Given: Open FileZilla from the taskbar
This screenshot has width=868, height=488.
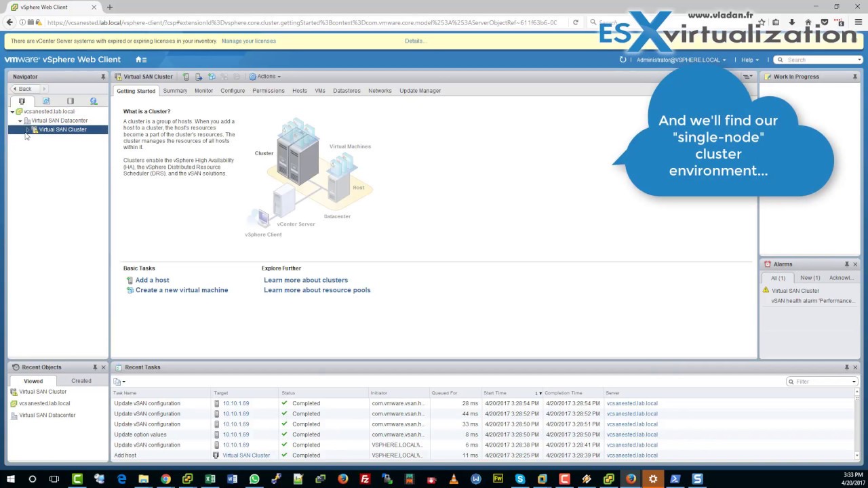Looking at the screenshot, I should coord(365,479).
